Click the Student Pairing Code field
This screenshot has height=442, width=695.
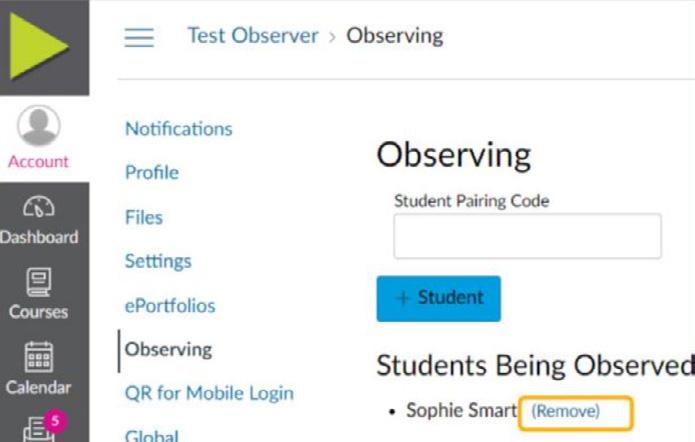pyautogui.click(x=527, y=236)
